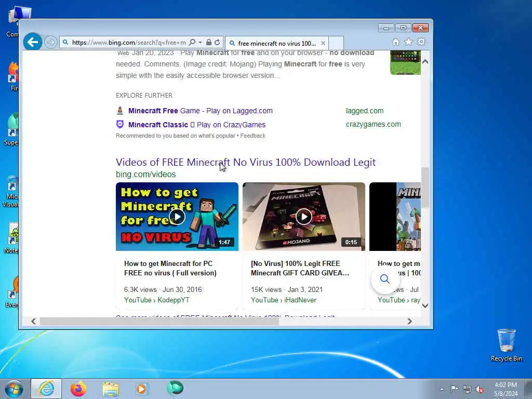
Task: Select the Recycle Bin desktop icon
Action: point(506,345)
